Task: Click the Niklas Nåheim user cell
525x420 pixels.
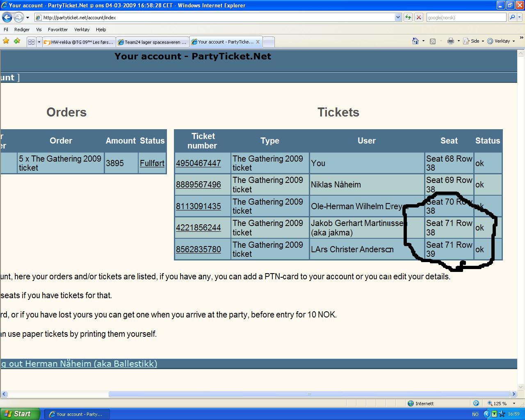Action: coord(367,185)
